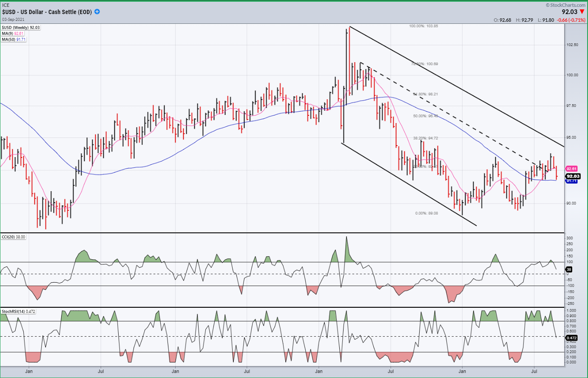
Task: Click the 'H: 92.79' high value
Action: coord(524,20)
